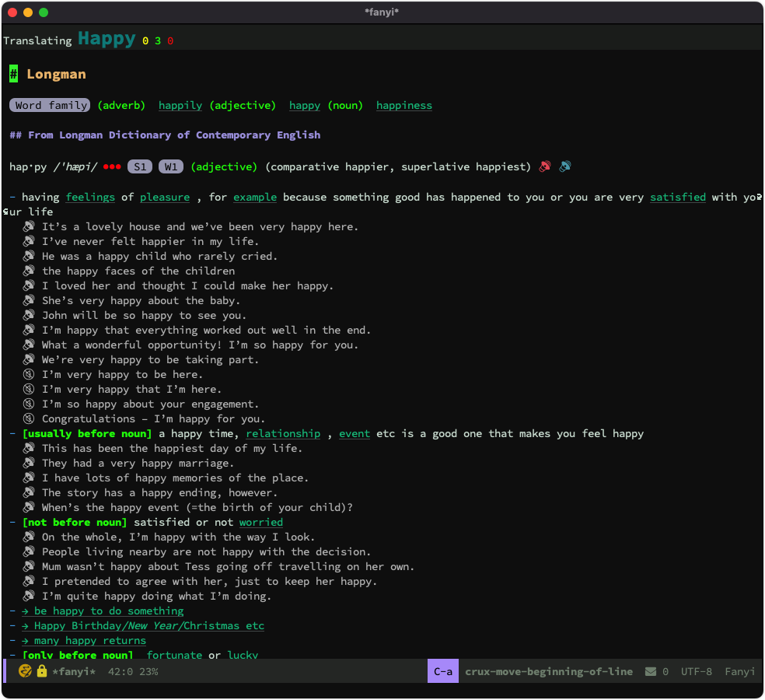Play audio for "John will be so happy"

pos(29,315)
